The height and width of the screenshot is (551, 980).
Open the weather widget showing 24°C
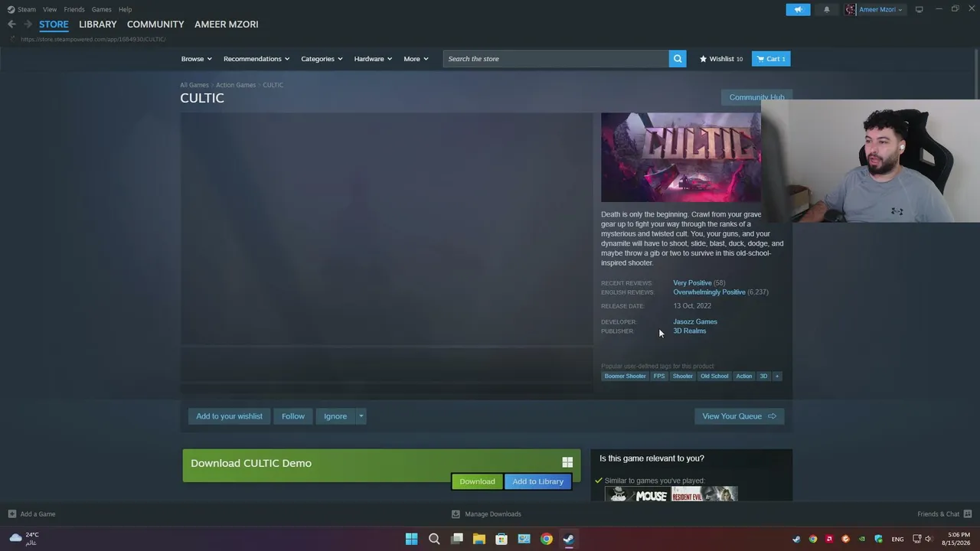click(24, 539)
